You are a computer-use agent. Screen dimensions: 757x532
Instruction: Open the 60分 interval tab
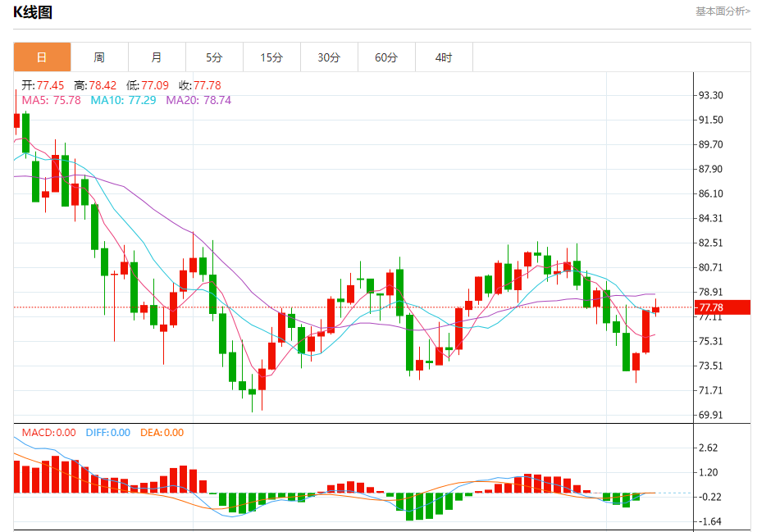387,57
